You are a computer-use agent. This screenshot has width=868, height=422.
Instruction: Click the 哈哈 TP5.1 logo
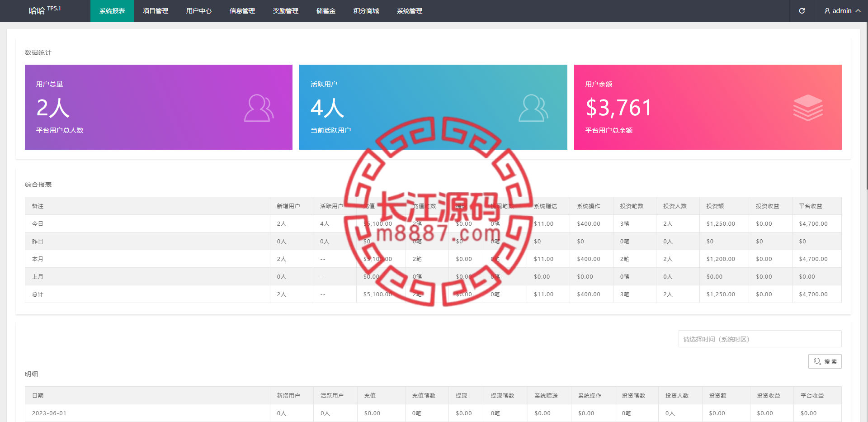tap(45, 10)
